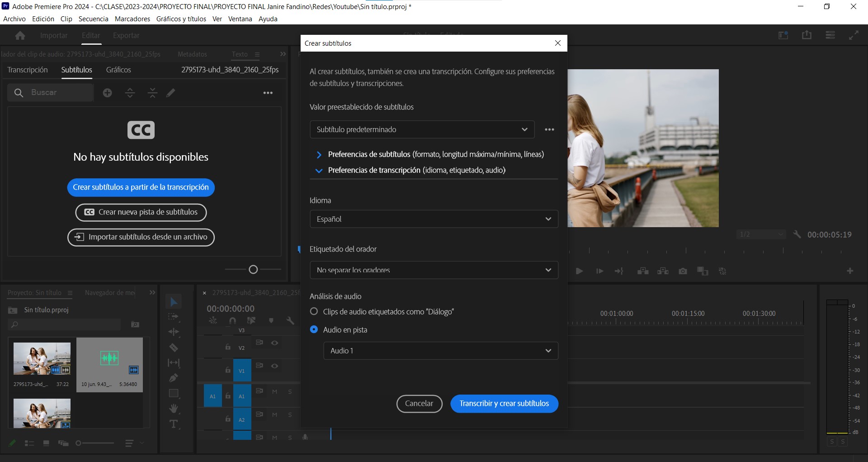Image resolution: width=868 pixels, height=462 pixels.
Task: Click the new bin icon in Project panel
Action: 135,324
